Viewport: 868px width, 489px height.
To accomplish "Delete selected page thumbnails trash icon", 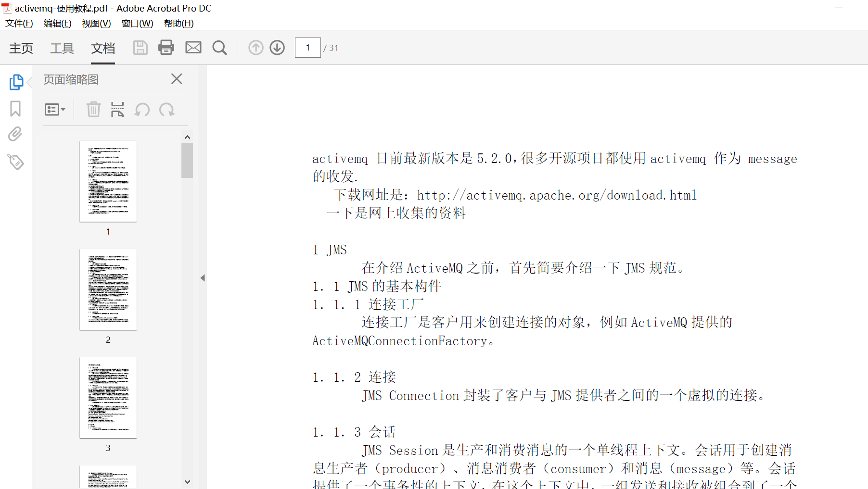I will [93, 110].
